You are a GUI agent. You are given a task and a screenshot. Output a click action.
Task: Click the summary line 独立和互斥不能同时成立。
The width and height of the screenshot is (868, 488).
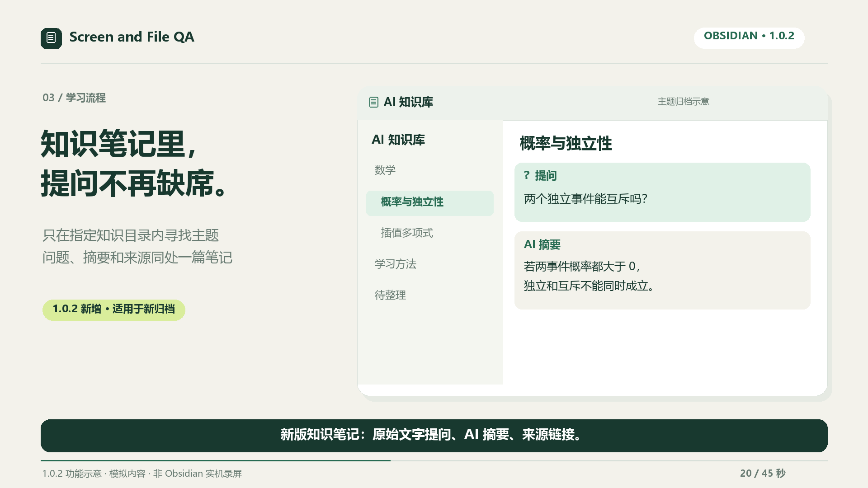tap(589, 286)
